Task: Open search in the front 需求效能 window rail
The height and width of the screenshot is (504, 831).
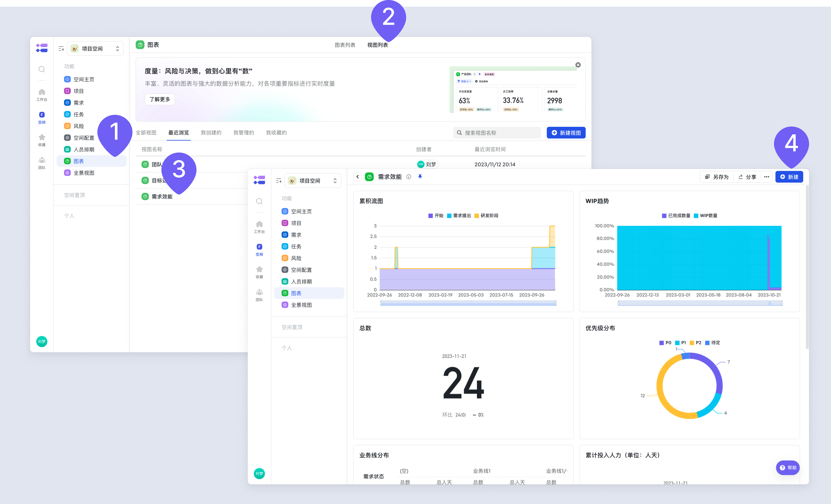Action: click(x=259, y=201)
